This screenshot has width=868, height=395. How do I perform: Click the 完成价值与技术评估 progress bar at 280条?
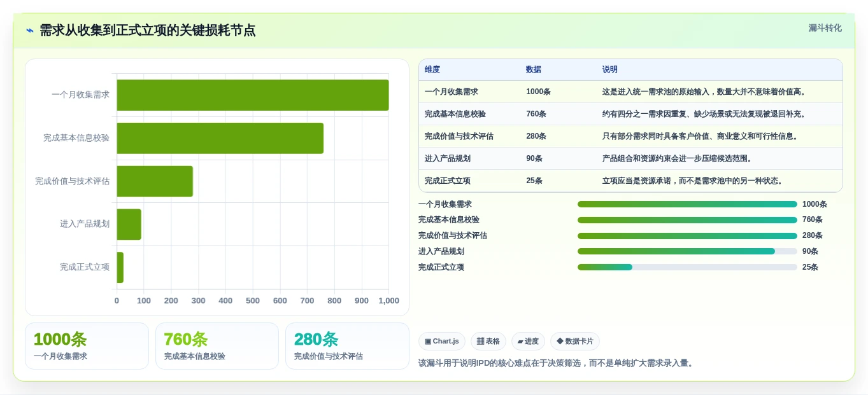pyautogui.click(x=687, y=235)
